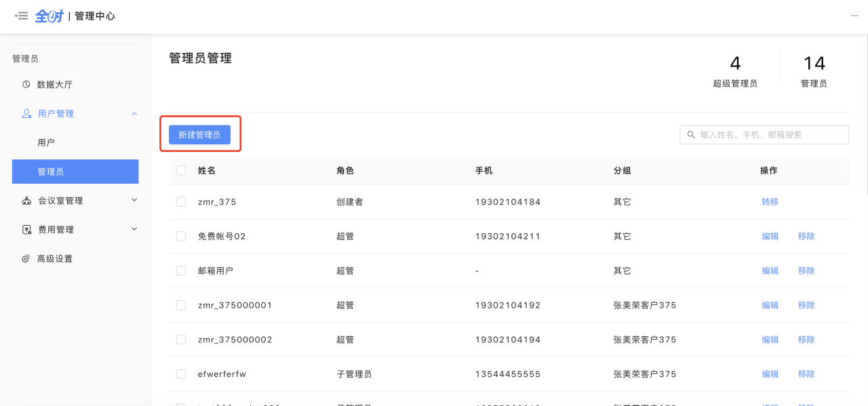Click the 数据大厅 clock icon
Screen dimensions: 868x406
[x=26, y=85]
